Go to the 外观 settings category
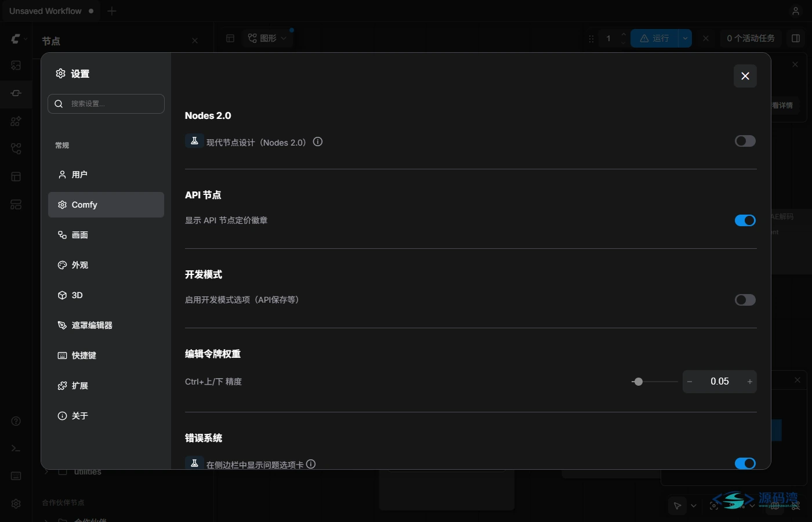The height and width of the screenshot is (522, 812). [x=106, y=265]
